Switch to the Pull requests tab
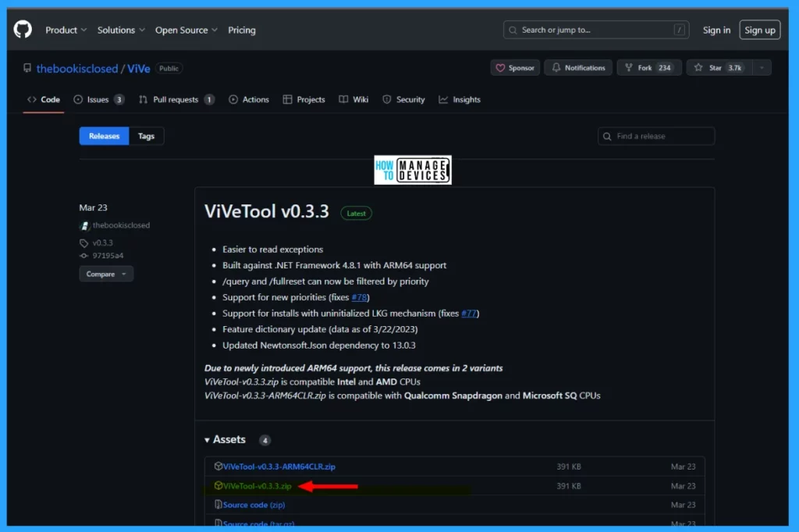Viewport: 799px width, 532px height. tap(176, 99)
